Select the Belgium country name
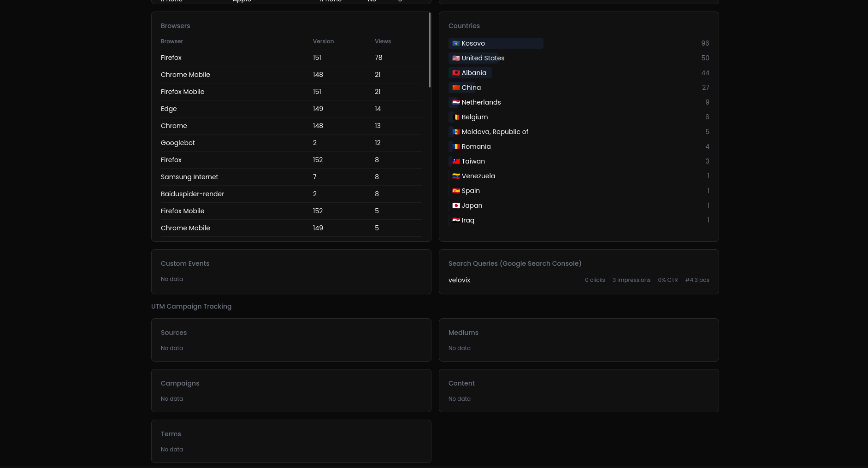The width and height of the screenshot is (868, 468). (474, 117)
